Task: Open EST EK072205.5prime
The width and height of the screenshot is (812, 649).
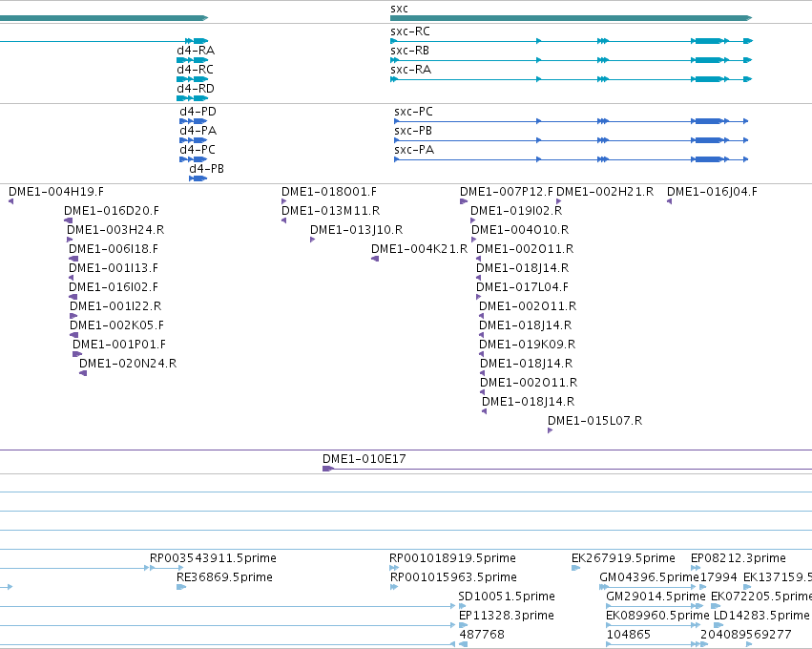Action: (x=761, y=597)
